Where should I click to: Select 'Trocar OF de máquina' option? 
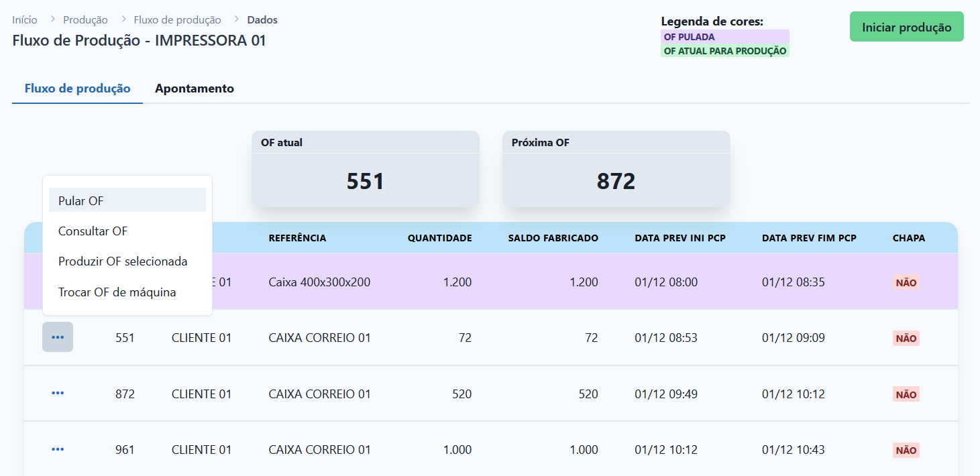pos(127,292)
